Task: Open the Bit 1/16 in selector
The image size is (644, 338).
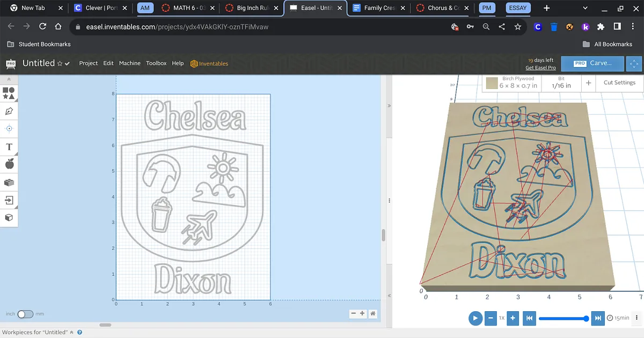Action: point(561,83)
